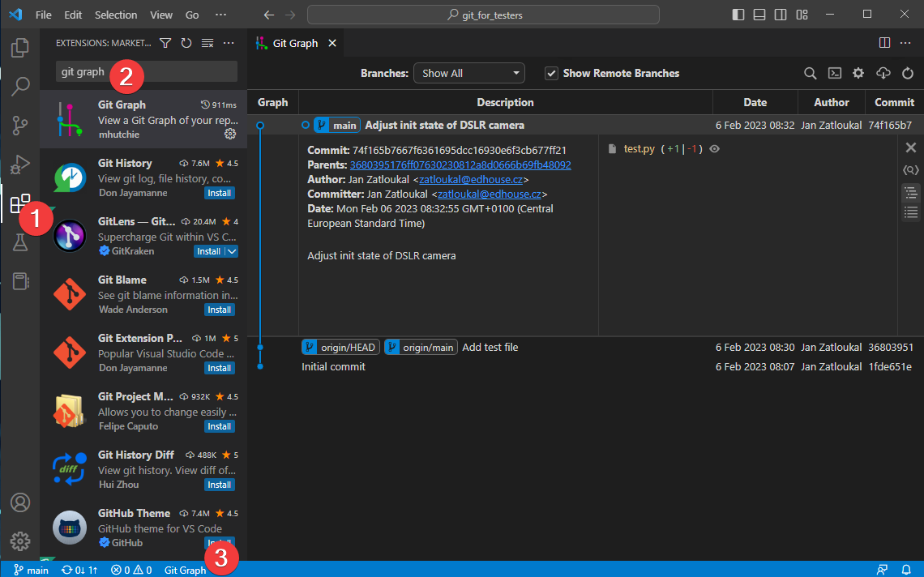This screenshot has height=577, width=924.
Task: Toggle view file eye icon for test.py
Action: 715,149
